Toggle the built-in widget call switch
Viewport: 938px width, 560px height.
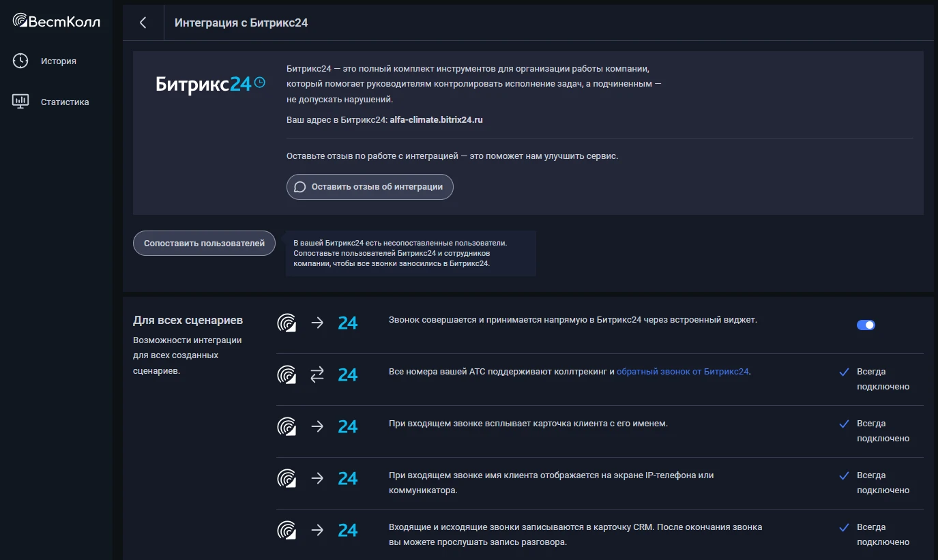866,325
